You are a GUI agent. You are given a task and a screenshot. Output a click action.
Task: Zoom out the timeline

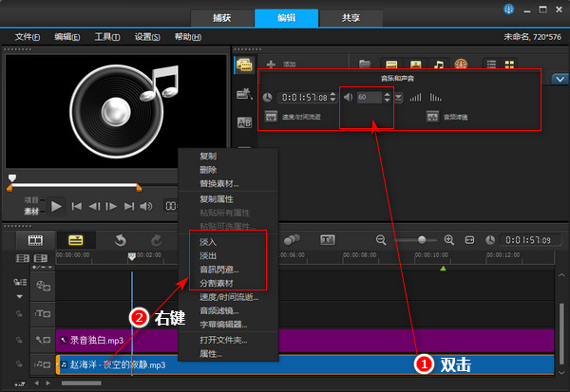point(381,240)
